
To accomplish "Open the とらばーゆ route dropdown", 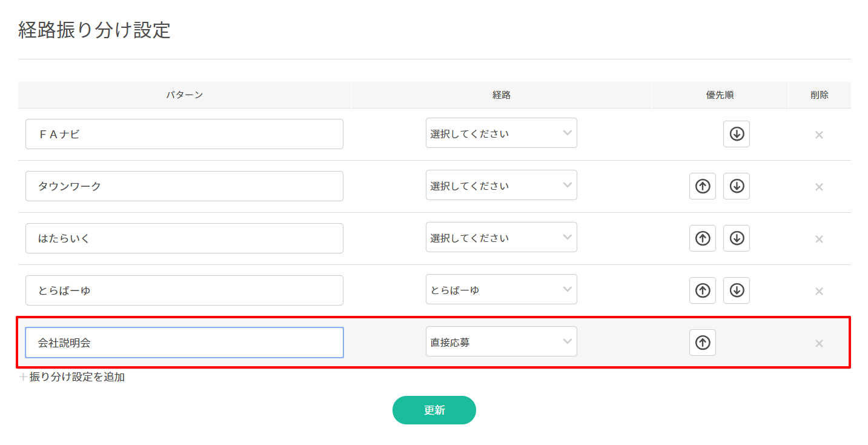I will (501, 290).
